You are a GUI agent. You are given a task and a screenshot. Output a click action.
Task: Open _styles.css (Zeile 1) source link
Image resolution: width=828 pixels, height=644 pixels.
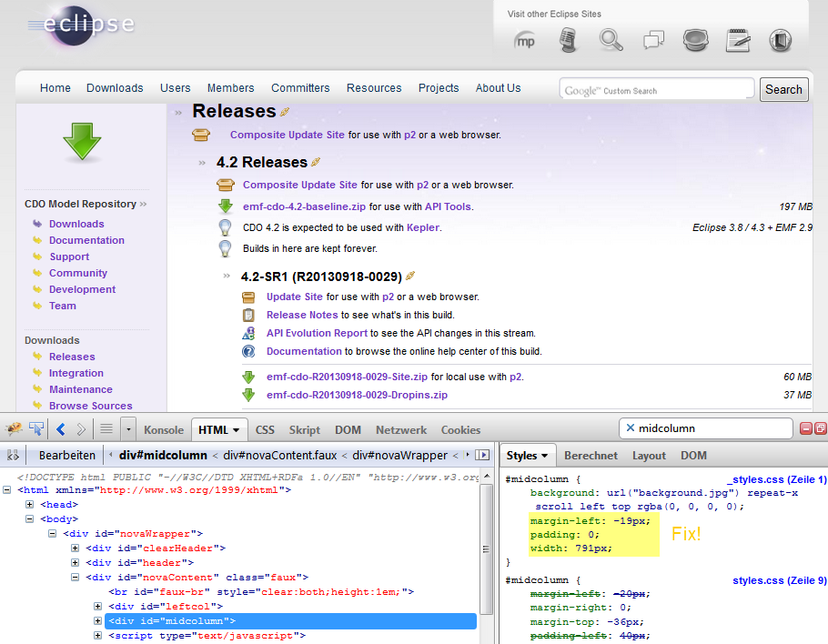click(776, 479)
